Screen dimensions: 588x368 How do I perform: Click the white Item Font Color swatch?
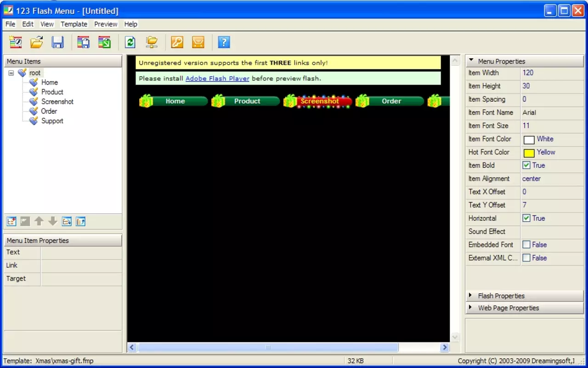529,139
